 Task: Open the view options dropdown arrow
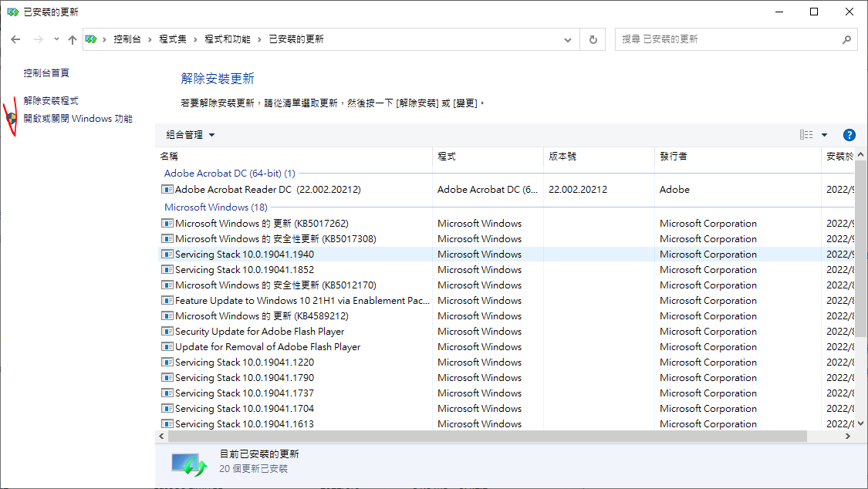coord(824,135)
